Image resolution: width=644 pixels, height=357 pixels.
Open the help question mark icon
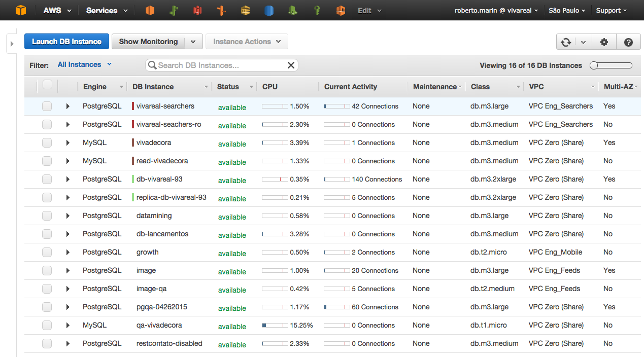coord(629,42)
